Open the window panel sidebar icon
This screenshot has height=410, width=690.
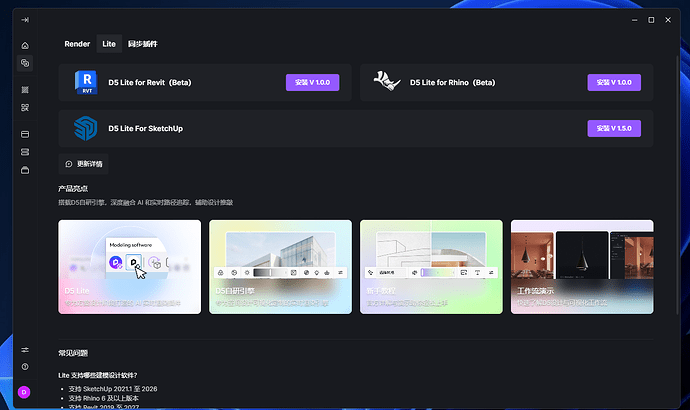[25, 134]
